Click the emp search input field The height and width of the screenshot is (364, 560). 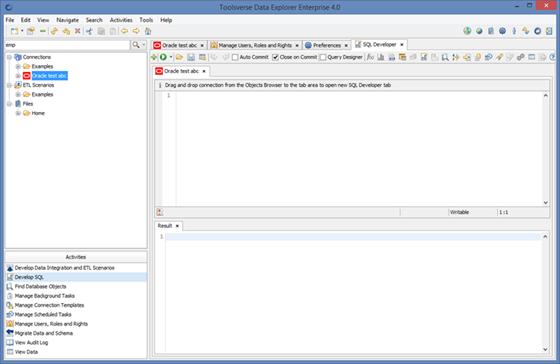[x=67, y=45]
